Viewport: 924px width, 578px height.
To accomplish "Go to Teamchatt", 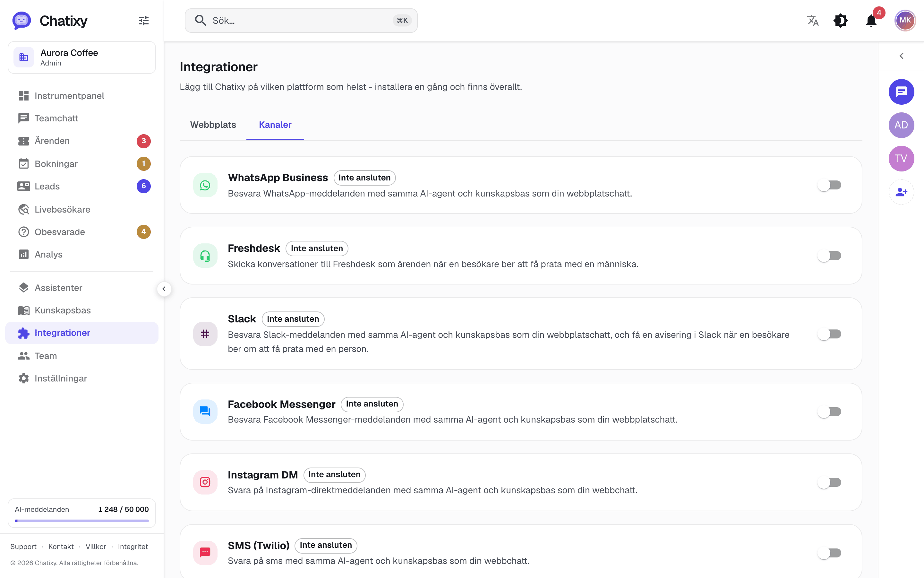I will point(82,118).
